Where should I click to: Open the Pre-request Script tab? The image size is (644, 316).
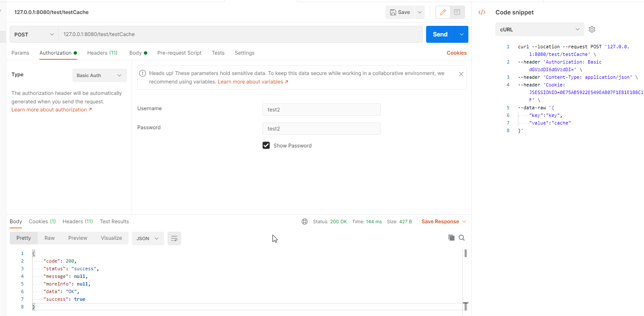click(179, 53)
